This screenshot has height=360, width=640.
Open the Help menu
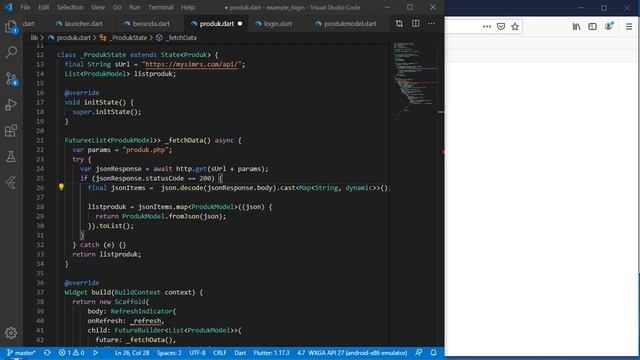pos(188,7)
